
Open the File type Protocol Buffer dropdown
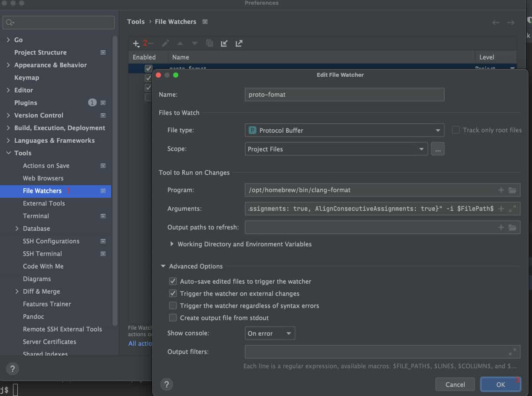click(x=344, y=130)
